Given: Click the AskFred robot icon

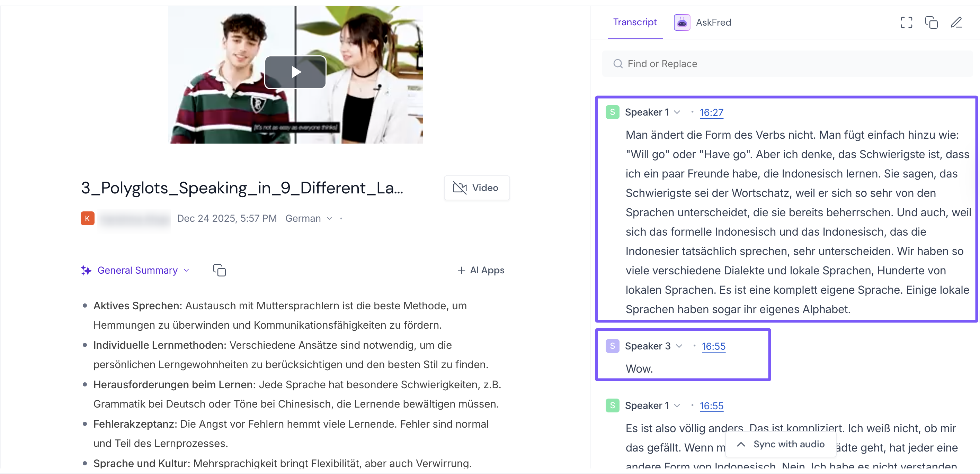Looking at the screenshot, I should [x=682, y=22].
